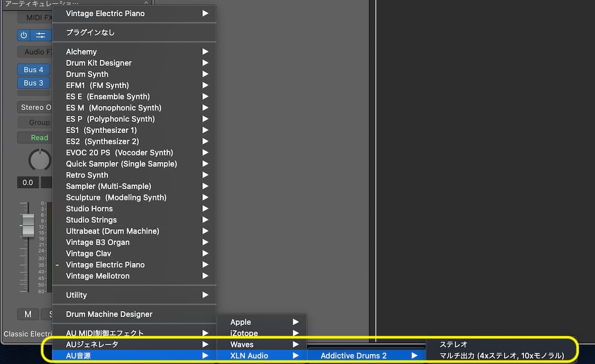The image size is (595, 364).
Task: Open Drum Machine Designer submenu
Action: click(135, 314)
